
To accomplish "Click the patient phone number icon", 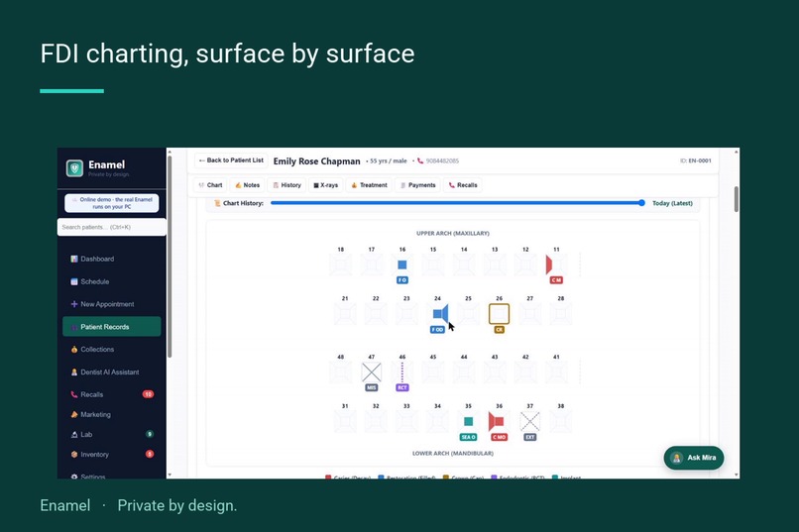I will click(420, 160).
